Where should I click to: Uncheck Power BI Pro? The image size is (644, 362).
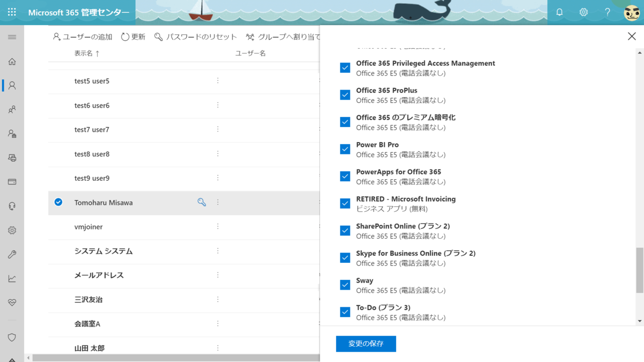point(345,149)
